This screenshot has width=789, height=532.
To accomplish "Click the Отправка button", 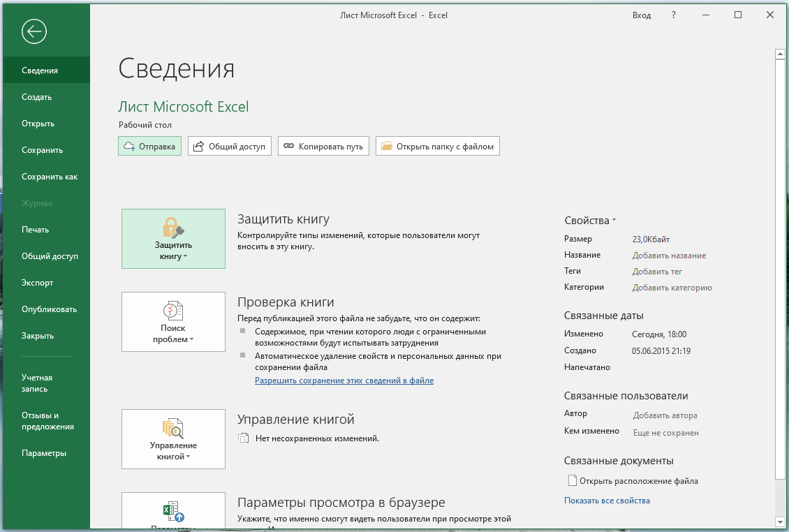I will click(150, 146).
